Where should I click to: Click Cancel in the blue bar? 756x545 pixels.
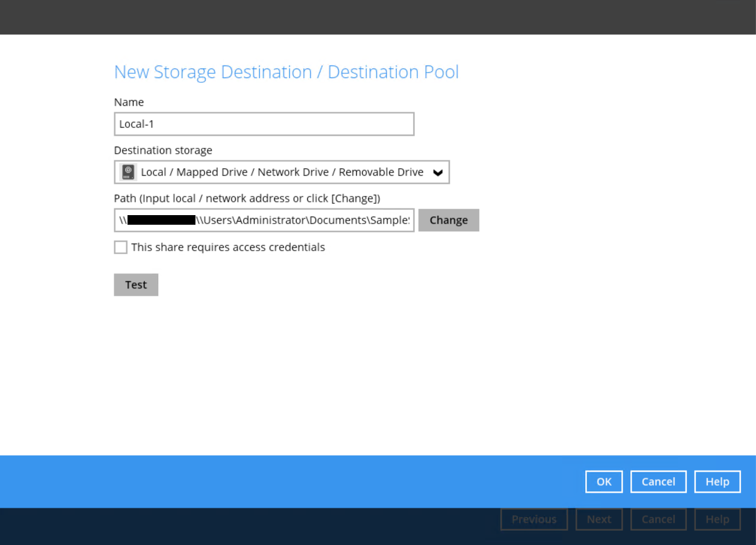[x=658, y=482]
